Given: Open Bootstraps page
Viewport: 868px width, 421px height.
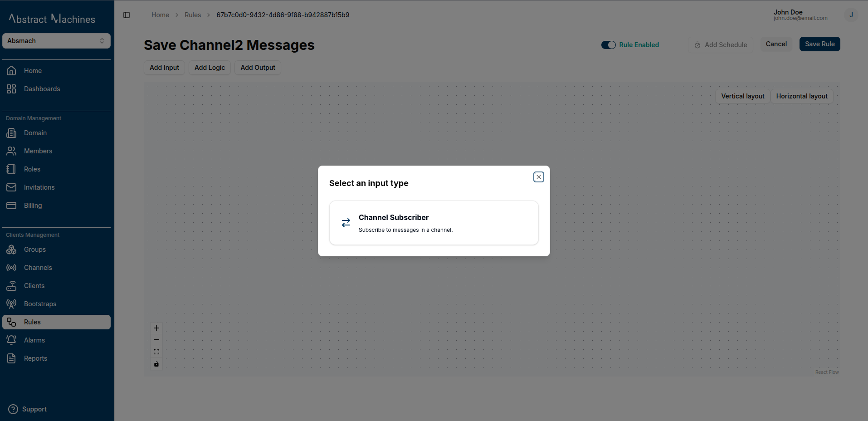Looking at the screenshot, I should pyautogui.click(x=56, y=304).
